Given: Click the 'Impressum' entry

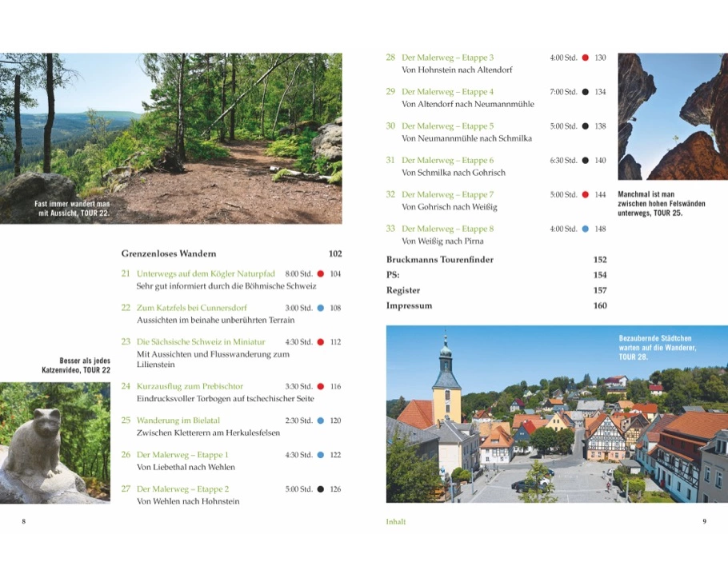Looking at the screenshot, I should click(x=409, y=305).
